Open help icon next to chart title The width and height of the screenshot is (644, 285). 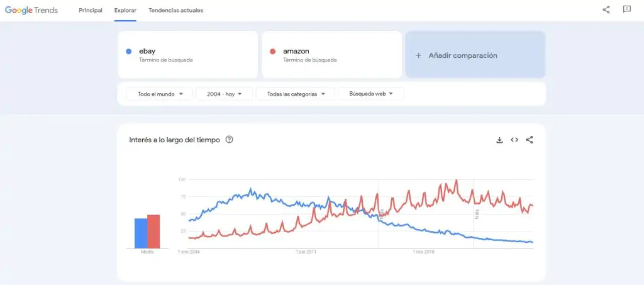(x=229, y=140)
